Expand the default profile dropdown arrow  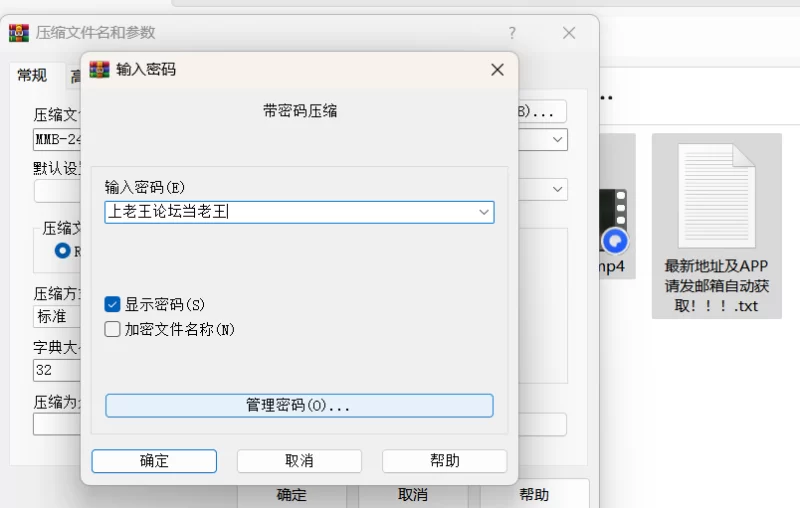557,189
